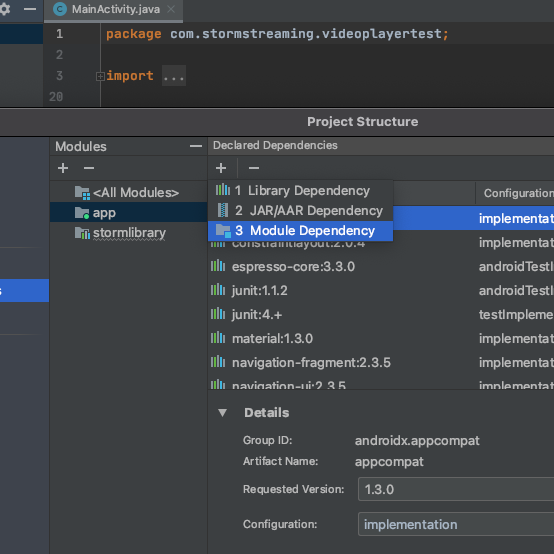Click library icon next to navigation-fragment:2.3.5
554x554 pixels.
point(218,362)
